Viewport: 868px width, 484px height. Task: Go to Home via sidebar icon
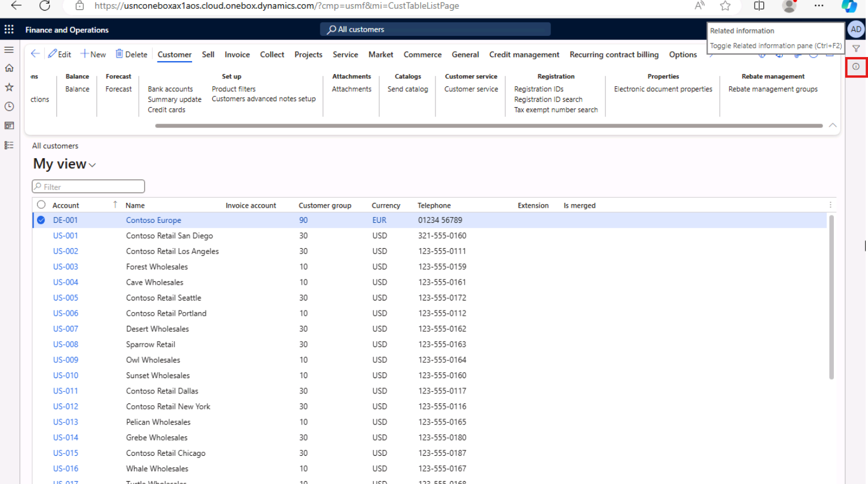point(9,68)
